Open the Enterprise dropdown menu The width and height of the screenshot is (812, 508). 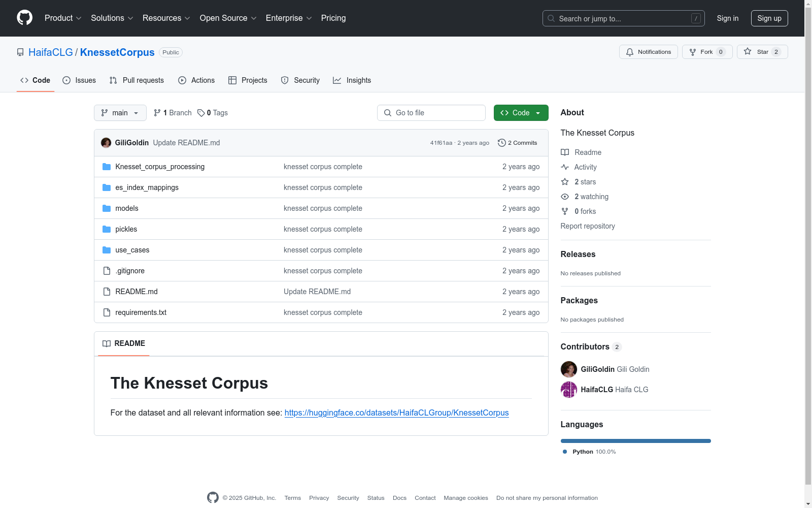[289, 18]
